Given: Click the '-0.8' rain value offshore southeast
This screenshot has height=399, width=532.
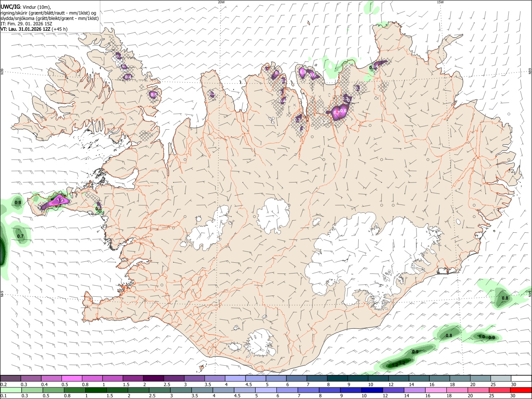Looking at the screenshot, I should coord(448,336).
